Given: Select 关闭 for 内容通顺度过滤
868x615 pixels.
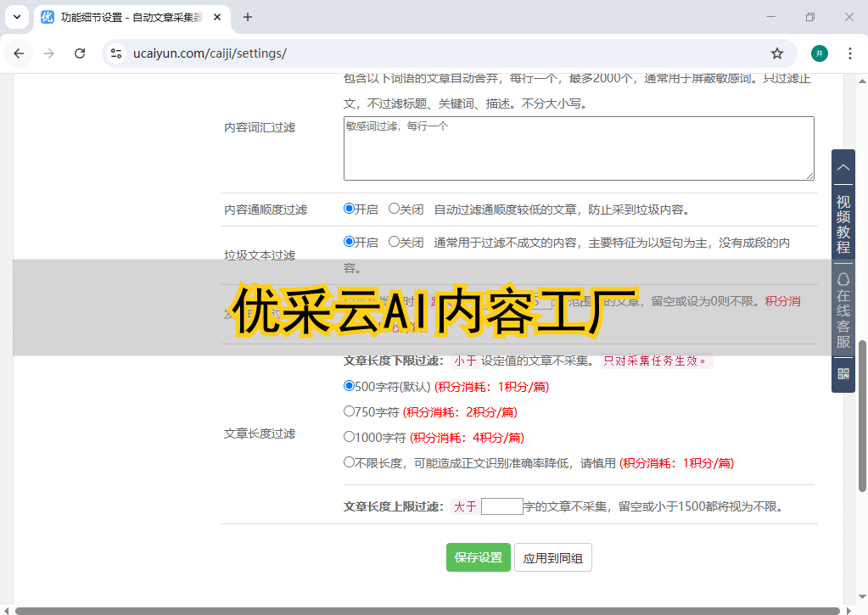Looking at the screenshot, I should pos(394,209).
